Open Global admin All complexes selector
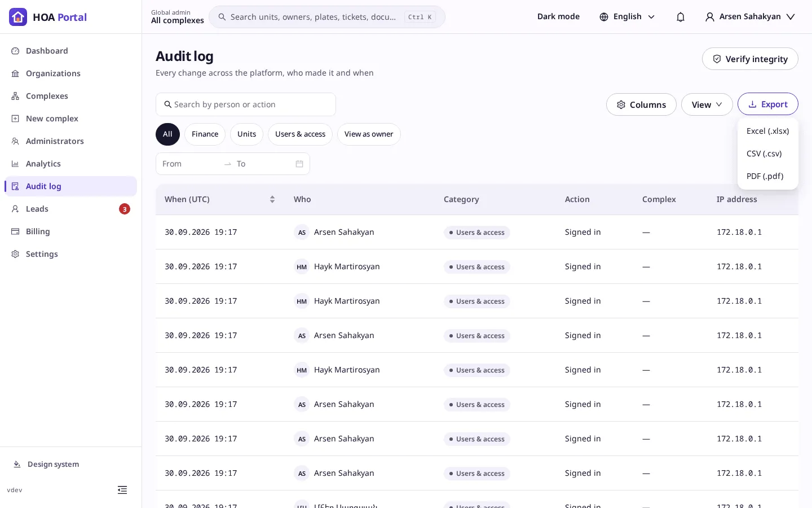812x508 pixels. (x=178, y=17)
